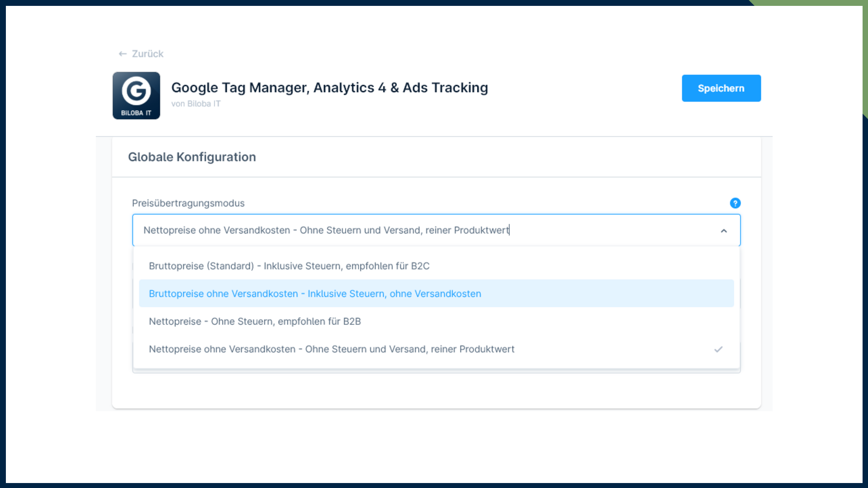Image resolution: width=868 pixels, height=488 pixels.
Task: Collapse the dropdown using the chevron arrow
Action: (724, 231)
